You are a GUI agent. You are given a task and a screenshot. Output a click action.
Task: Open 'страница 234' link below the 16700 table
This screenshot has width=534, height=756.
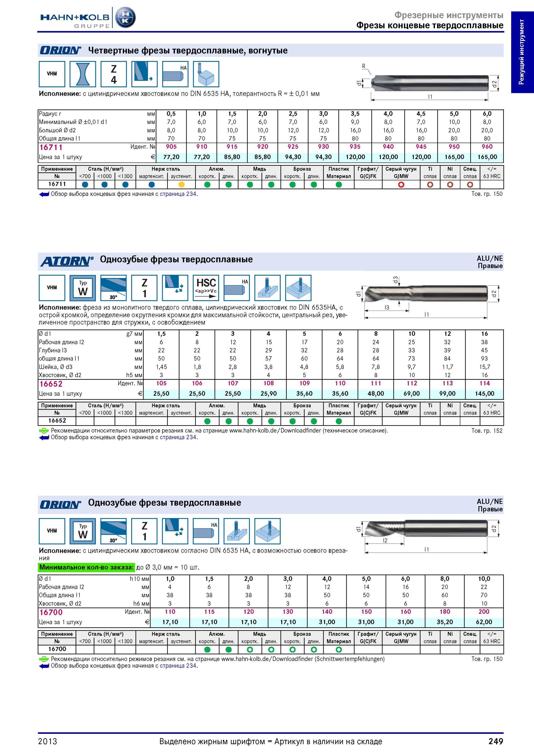178,665
